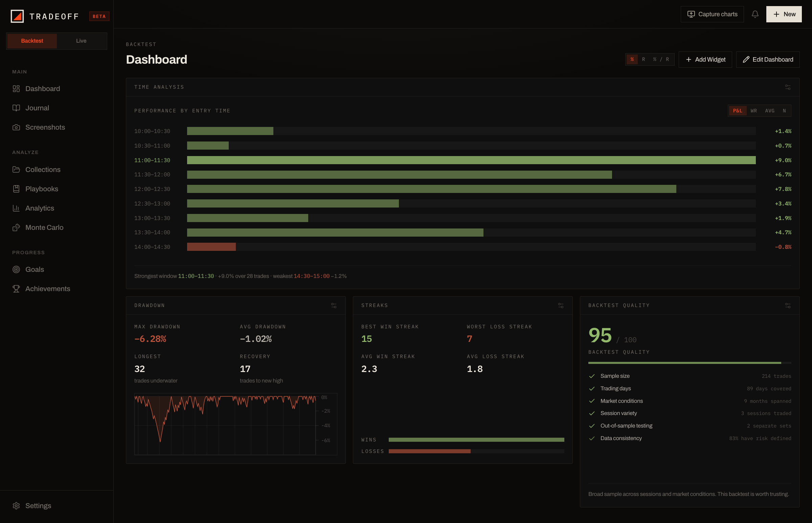Click the 11:00–11:30 performance bar
The width and height of the screenshot is (812, 523).
click(x=471, y=160)
